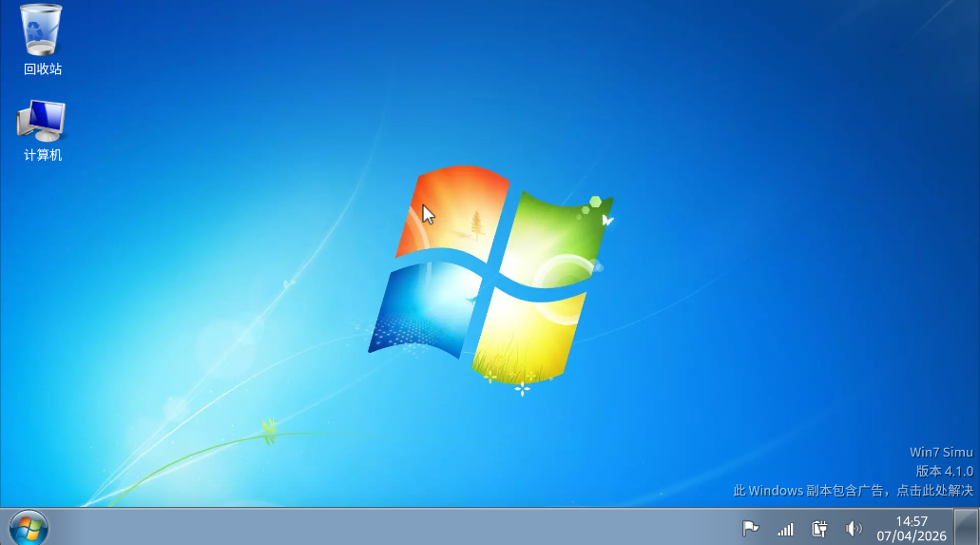Click the 版本 4.1.0 version text
Viewport: 980px width, 545px height.
tap(944, 471)
